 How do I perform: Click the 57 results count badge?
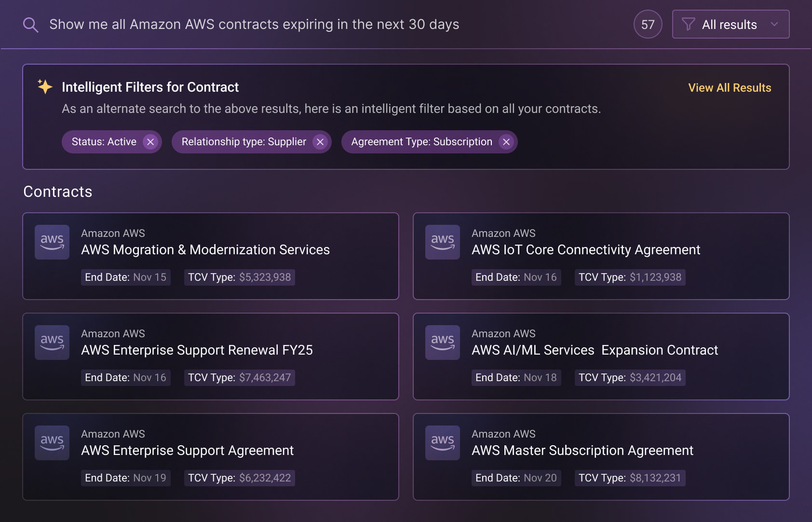pyautogui.click(x=648, y=24)
